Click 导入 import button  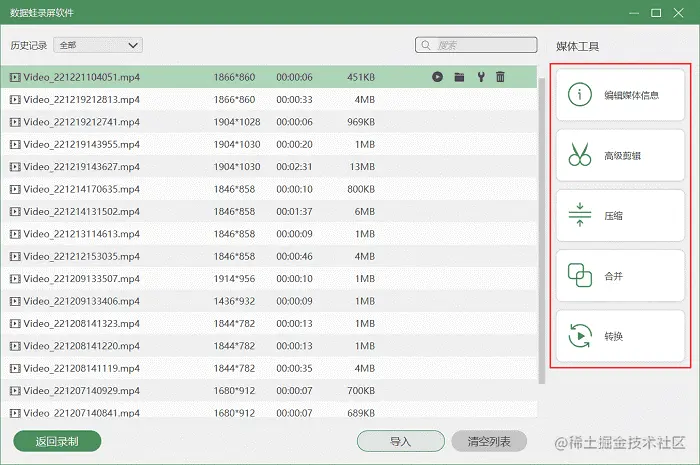click(x=400, y=441)
